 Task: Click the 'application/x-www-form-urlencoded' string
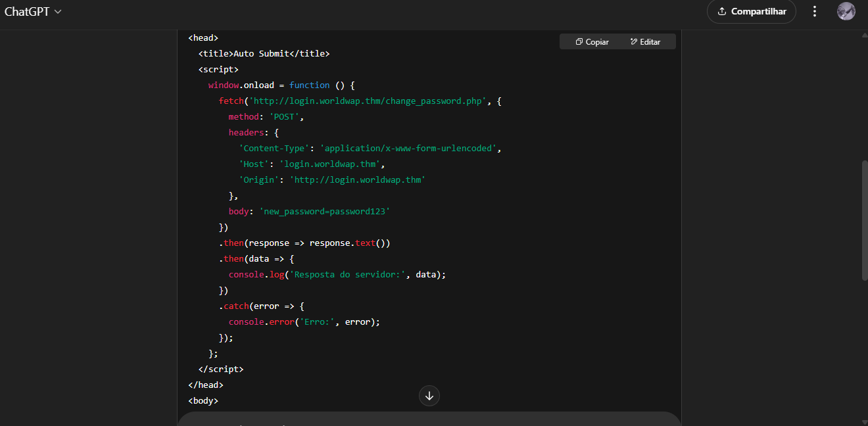click(x=408, y=148)
